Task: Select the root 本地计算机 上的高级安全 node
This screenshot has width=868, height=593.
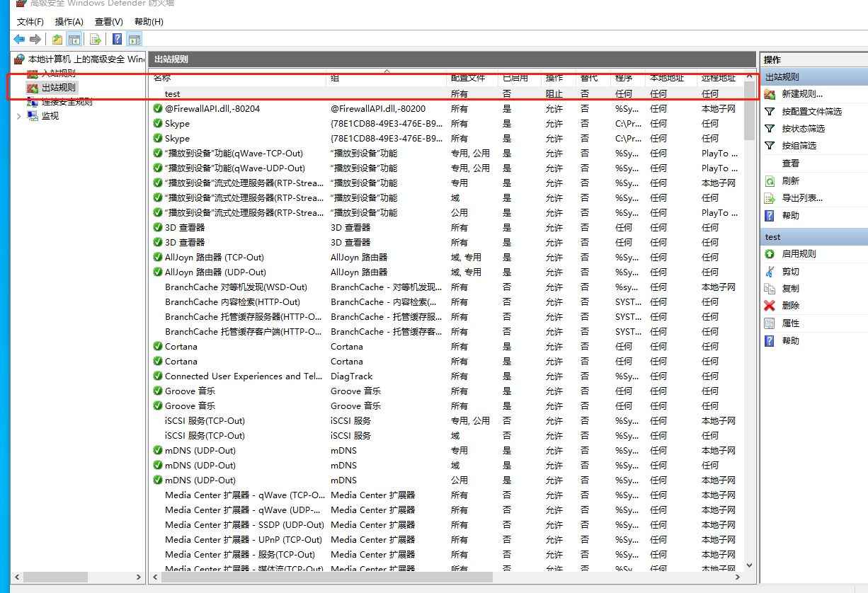Action: click(86, 59)
